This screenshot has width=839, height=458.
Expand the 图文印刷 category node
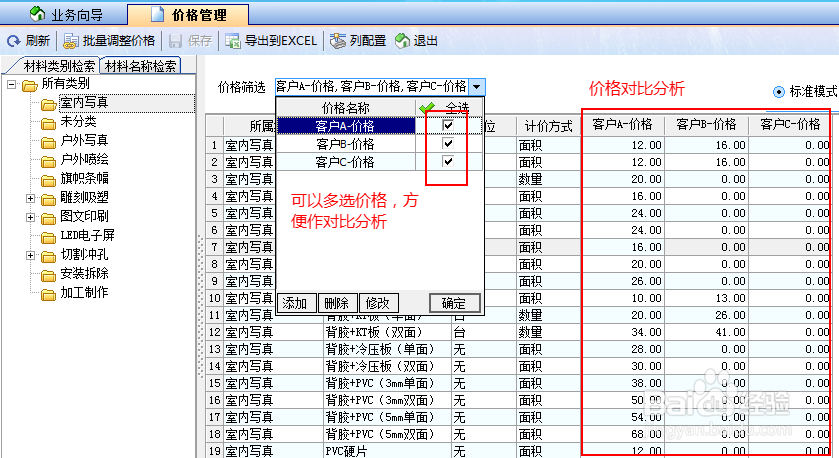[x=30, y=218]
